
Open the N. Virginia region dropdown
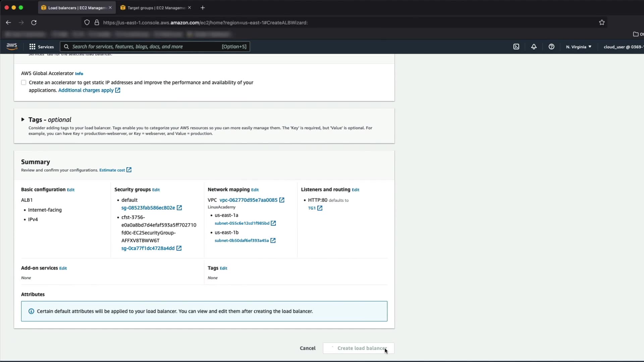[579, 47]
